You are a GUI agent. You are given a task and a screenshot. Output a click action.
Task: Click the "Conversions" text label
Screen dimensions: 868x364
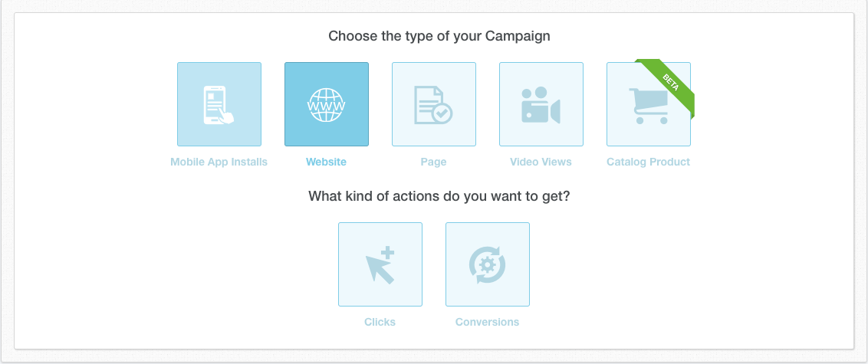pos(487,322)
